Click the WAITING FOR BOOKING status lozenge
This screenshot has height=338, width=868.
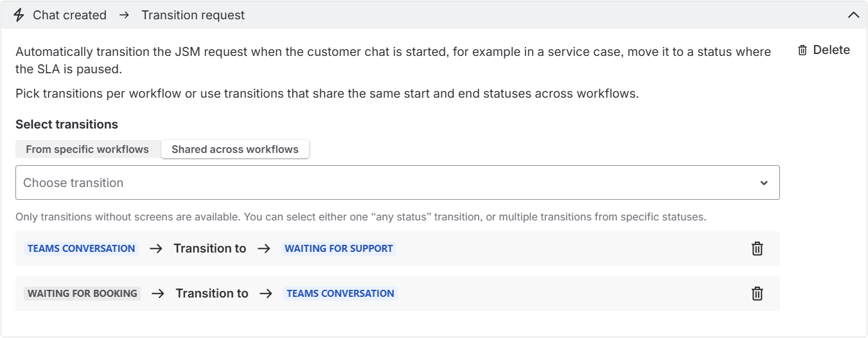(82, 294)
